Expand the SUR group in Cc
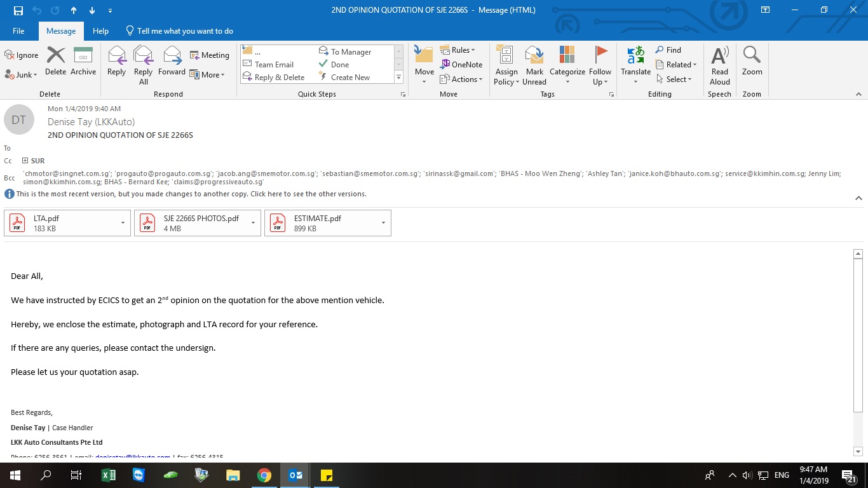 click(x=25, y=161)
